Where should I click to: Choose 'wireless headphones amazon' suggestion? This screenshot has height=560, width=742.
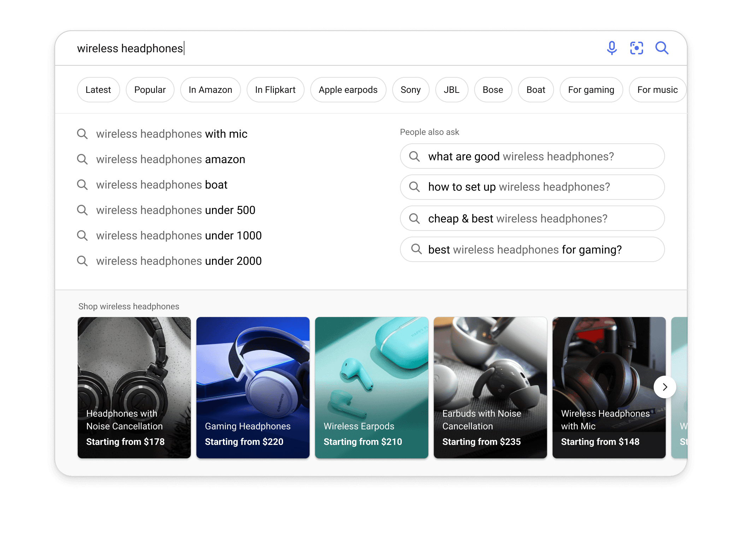(x=170, y=159)
